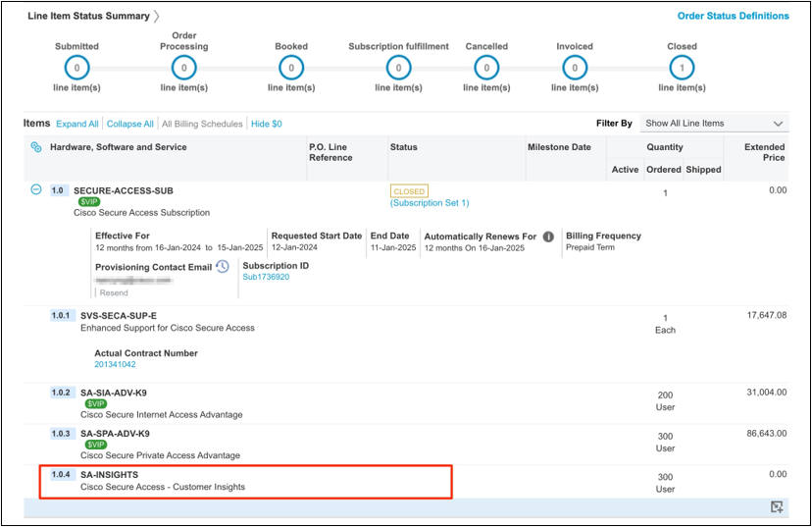The height and width of the screenshot is (527, 812).
Task: Click Prepaid Term billing frequency value
Action: tap(590, 247)
